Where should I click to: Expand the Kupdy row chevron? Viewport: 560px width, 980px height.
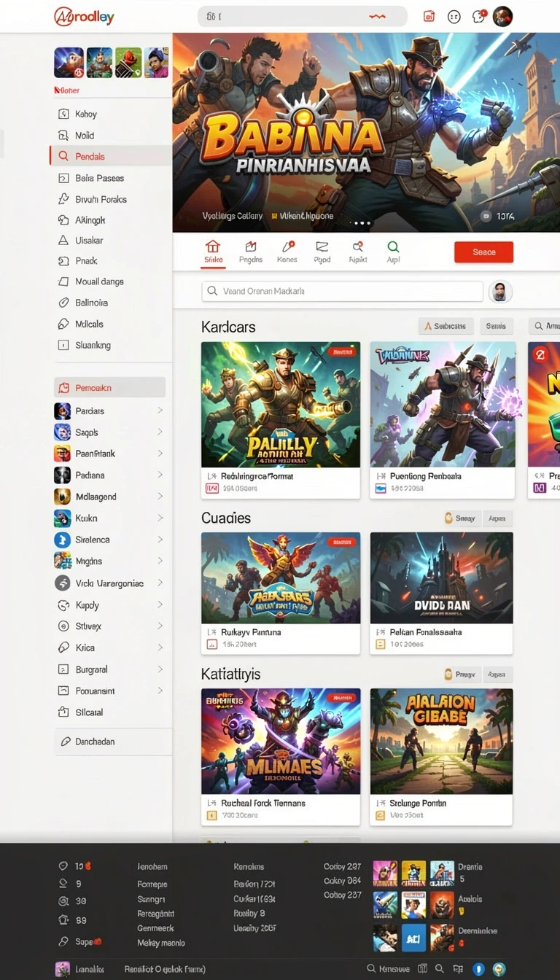tap(160, 605)
